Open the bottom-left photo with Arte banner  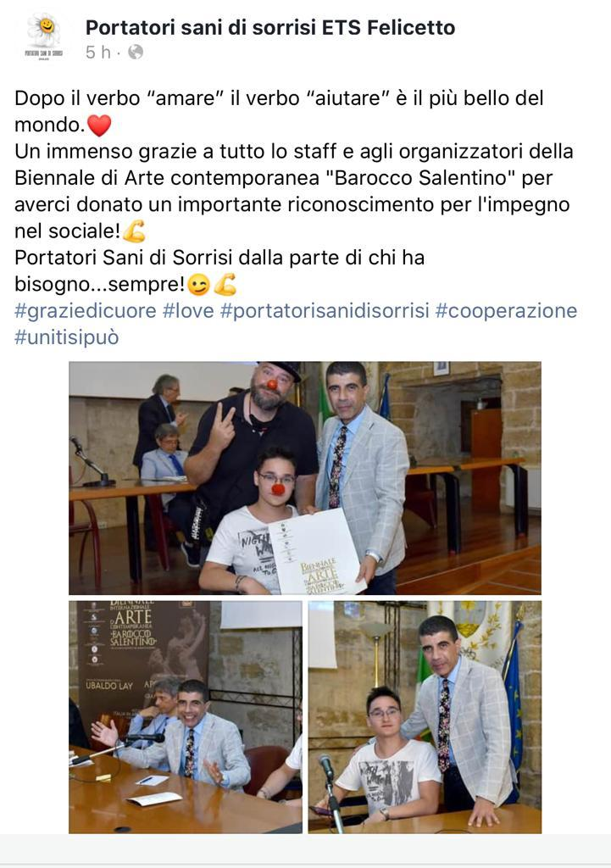tap(186, 717)
